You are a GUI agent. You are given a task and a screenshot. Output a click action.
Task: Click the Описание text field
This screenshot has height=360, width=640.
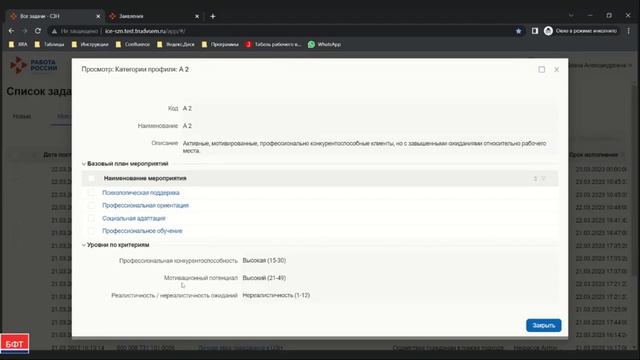[x=369, y=147]
